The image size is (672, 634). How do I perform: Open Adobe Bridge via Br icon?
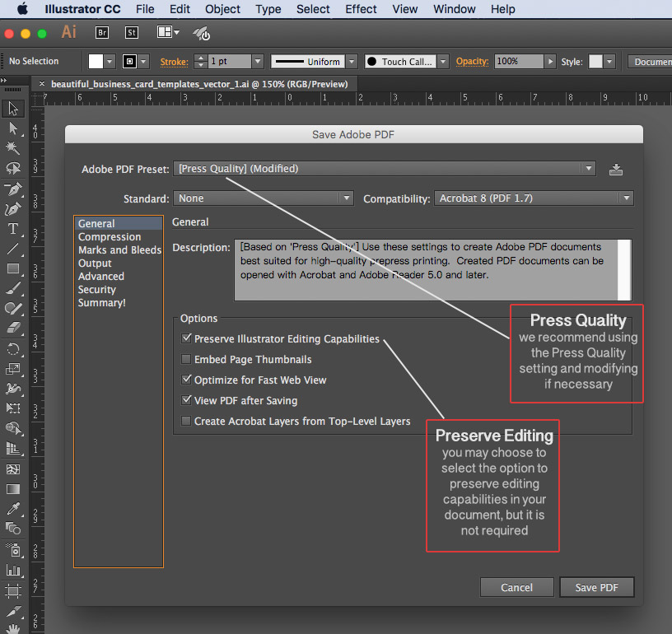pyautogui.click(x=102, y=33)
